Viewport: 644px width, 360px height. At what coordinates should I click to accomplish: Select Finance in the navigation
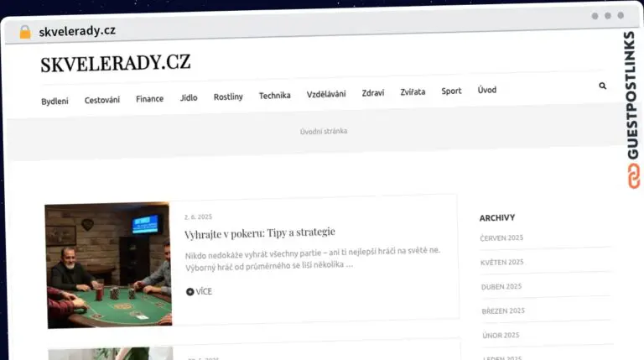149,99
